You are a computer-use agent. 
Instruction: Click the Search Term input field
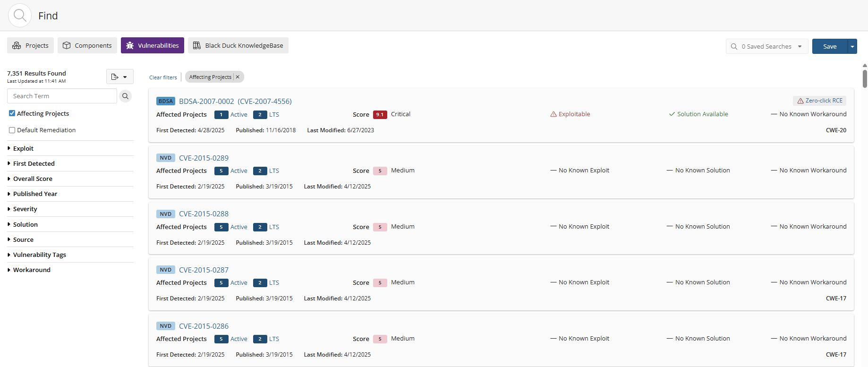point(62,96)
